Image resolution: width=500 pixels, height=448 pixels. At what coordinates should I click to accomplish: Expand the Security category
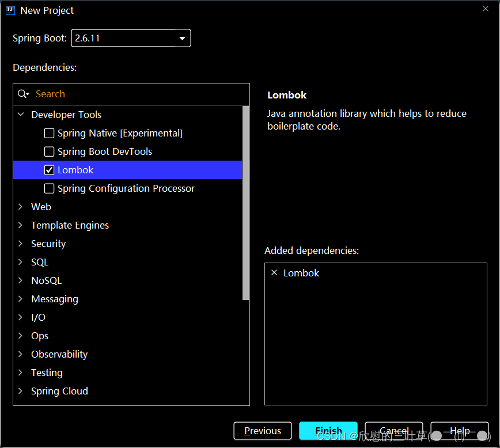(x=20, y=244)
